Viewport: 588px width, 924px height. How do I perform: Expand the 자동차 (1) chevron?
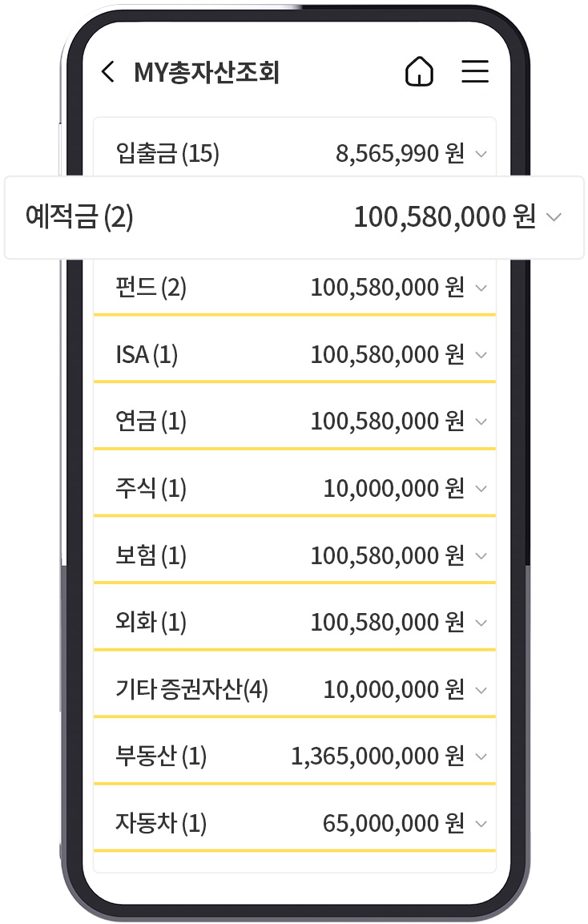point(481,824)
